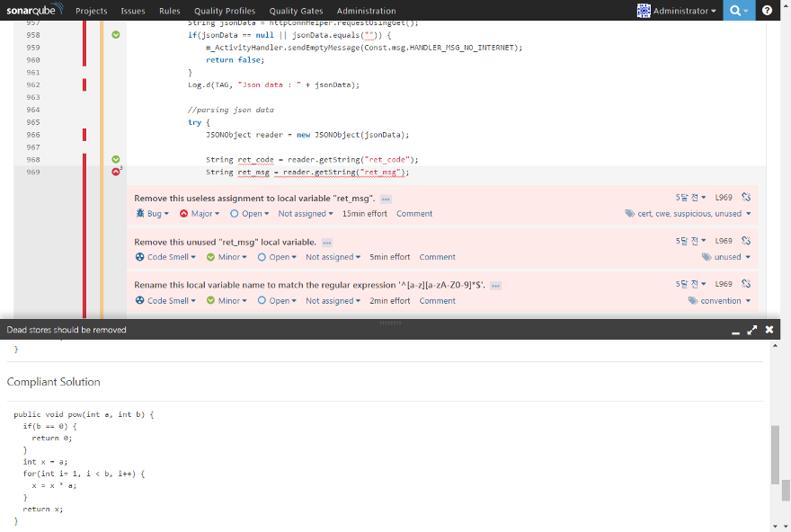The image size is (791, 532).
Task: Assign the 2min effort issue
Action: [x=333, y=300]
